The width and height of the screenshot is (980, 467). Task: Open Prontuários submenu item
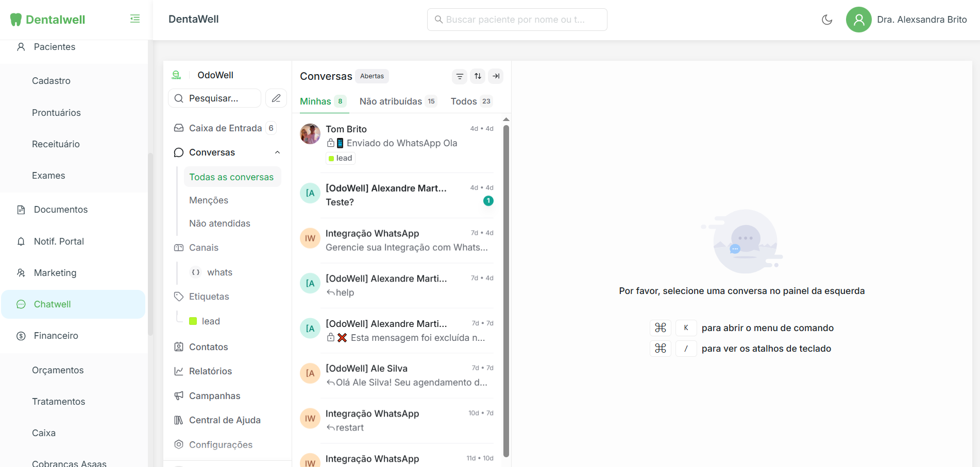click(56, 113)
